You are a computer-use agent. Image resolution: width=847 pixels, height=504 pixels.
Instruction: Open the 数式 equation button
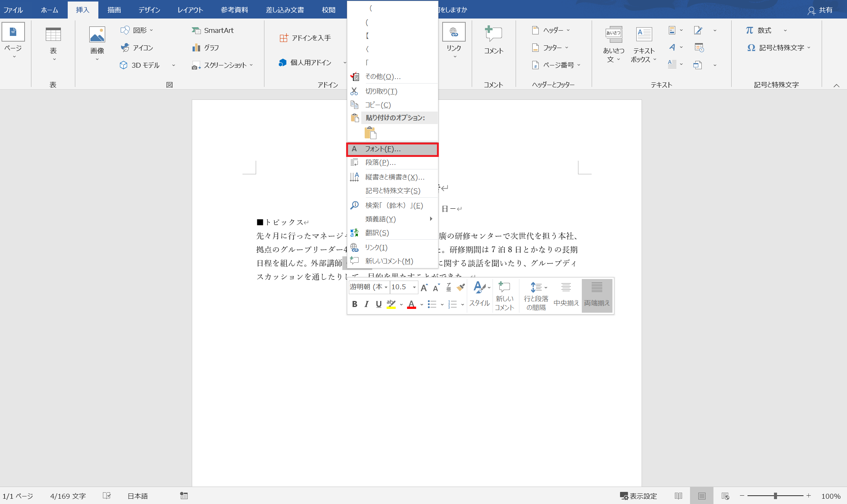[x=758, y=30]
